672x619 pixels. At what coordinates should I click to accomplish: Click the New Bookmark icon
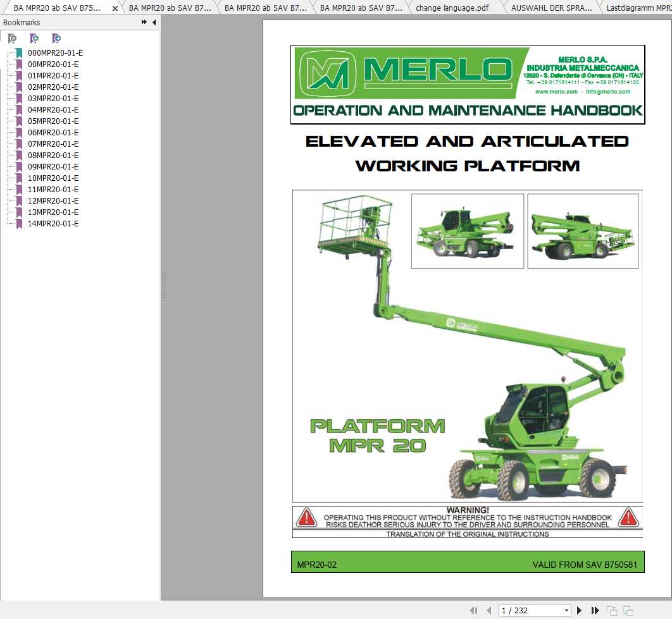tap(34, 39)
